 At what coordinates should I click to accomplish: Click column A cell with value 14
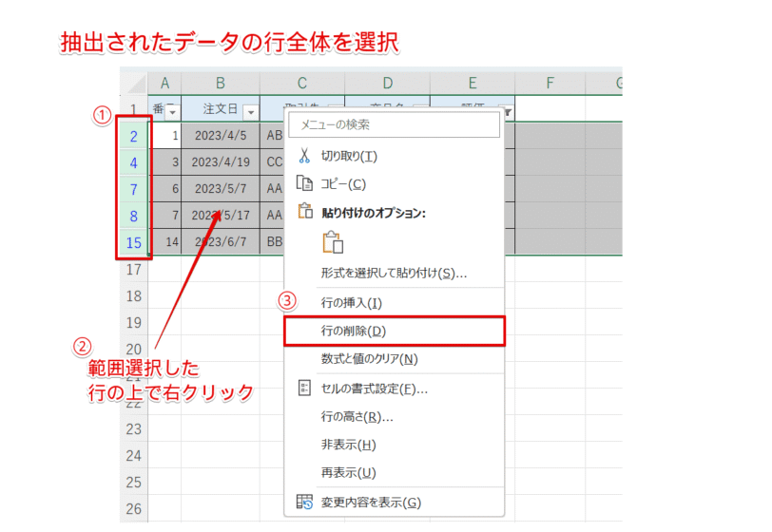pyautogui.click(x=164, y=242)
